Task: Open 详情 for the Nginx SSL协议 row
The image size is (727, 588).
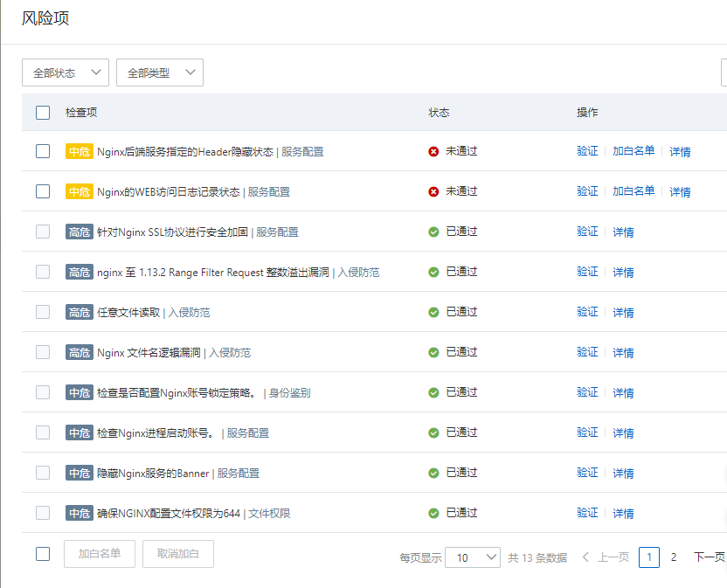Action: click(623, 232)
